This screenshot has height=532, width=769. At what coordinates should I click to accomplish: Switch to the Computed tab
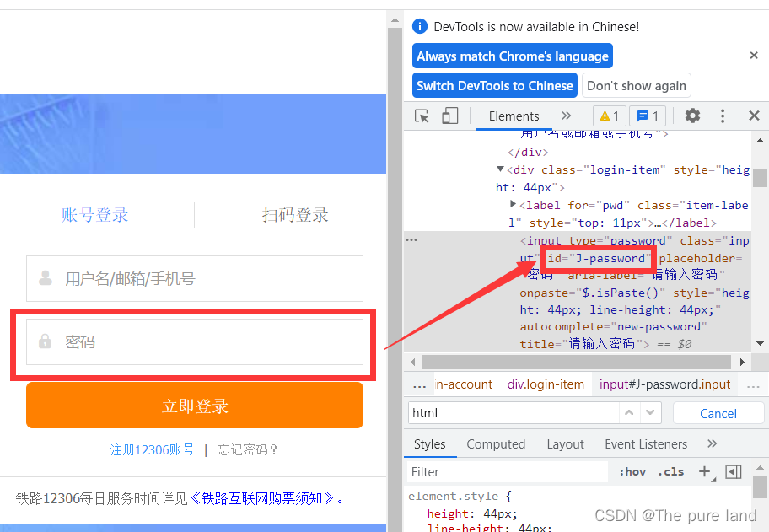tap(496, 444)
